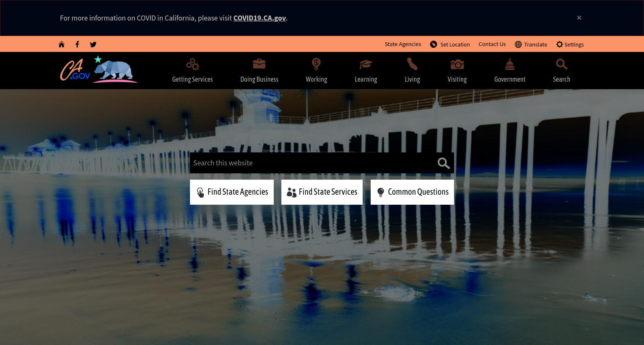Submit search using the magnifier in the search box
Viewport: 644px width, 345px height.
[444, 163]
